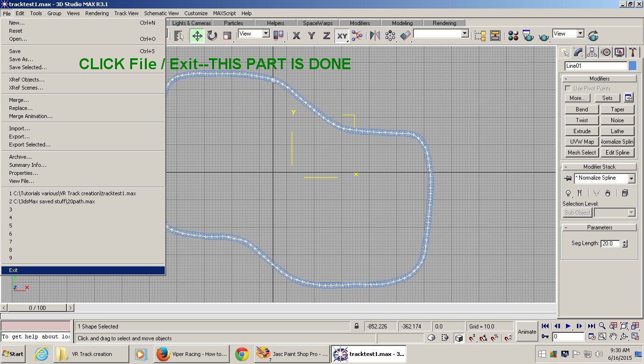Collapse the Parameters rollout
Viewport: 644px width, 364px height.
coord(599,227)
